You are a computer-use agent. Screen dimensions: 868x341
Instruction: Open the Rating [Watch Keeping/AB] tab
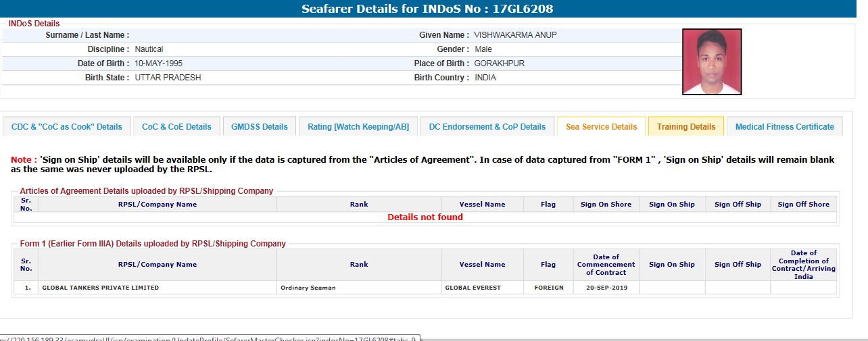(x=358, y=126)
